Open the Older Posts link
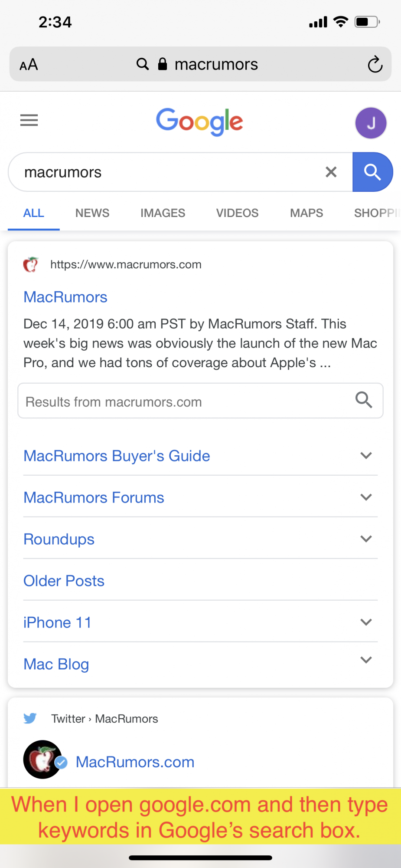401x868 pixels. 64,581
